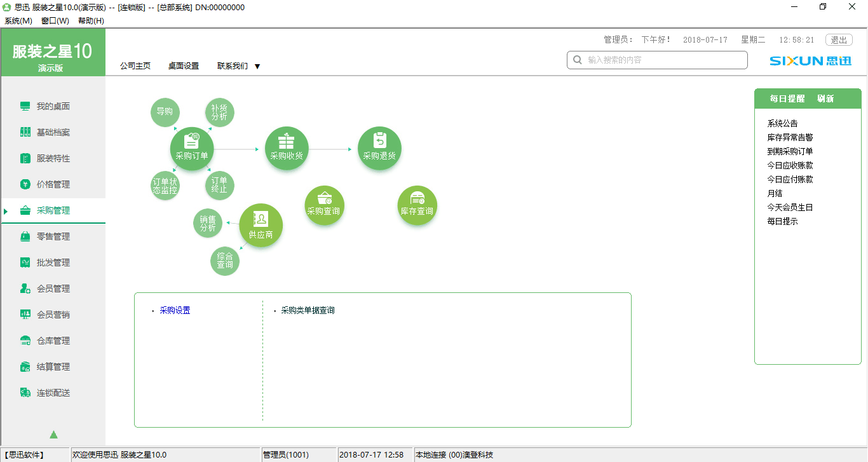Viewport: 868px width, 462px height.
Task: Select 会员管理 in the sidebar
Action: click(53, 289)
